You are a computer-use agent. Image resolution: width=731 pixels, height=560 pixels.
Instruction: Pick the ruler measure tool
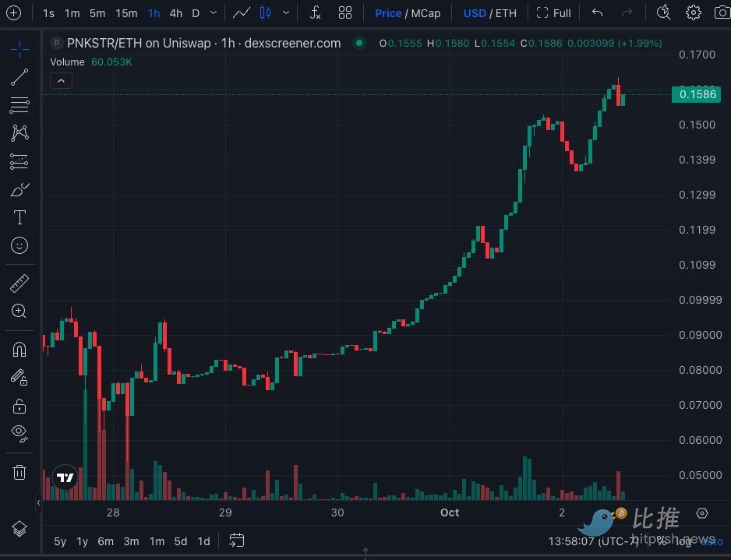coord(19,284)
